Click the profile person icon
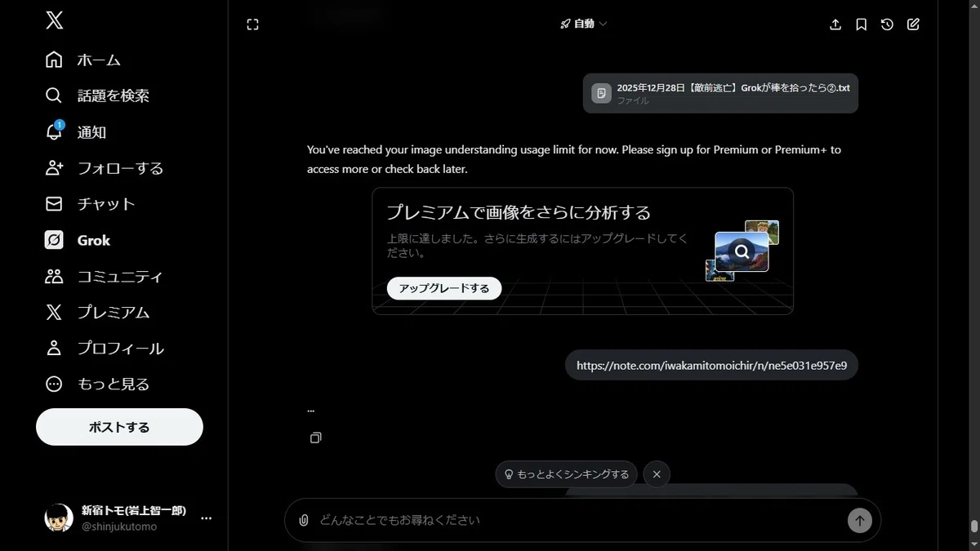Screen dimensions: 980x551 54,348
